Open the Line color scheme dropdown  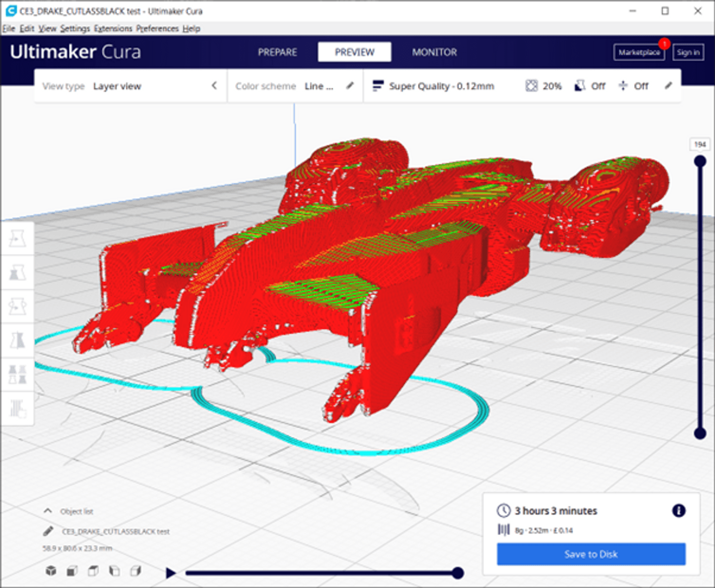click(x=319, y=86)
